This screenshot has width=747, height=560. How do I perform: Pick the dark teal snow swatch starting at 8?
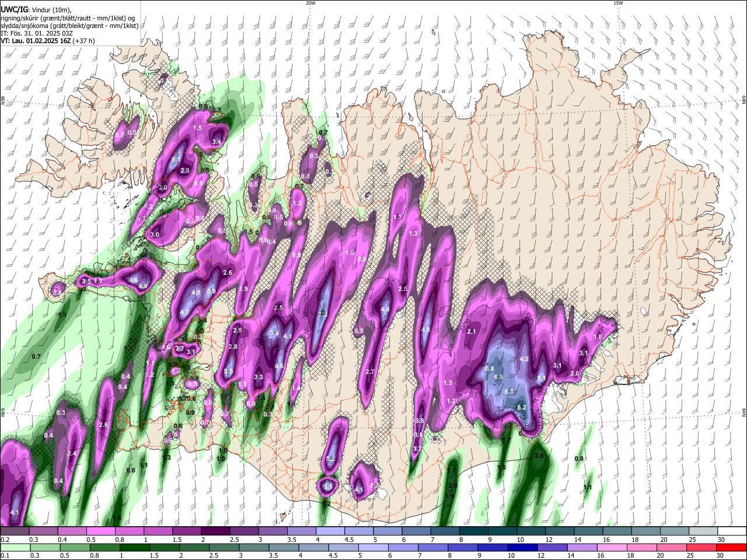point(473,531)
